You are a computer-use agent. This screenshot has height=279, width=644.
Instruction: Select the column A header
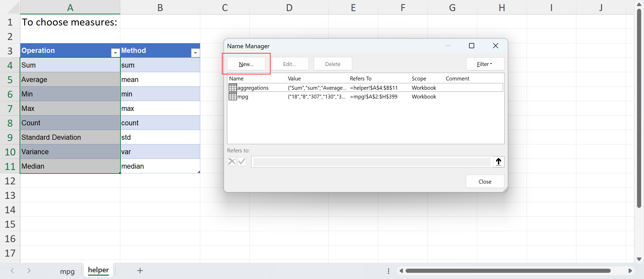pyautogui.click(x=70, y=7)
